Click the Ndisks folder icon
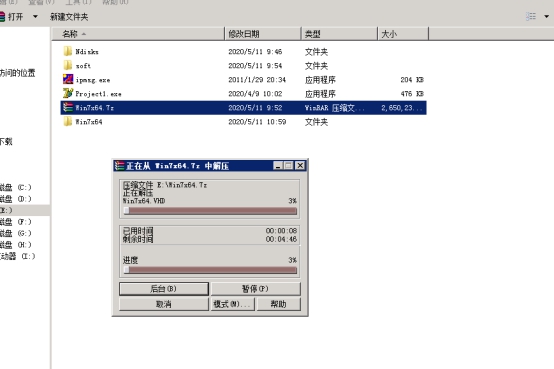Viewport: 554px width, 369px height. tap(67, 51)
